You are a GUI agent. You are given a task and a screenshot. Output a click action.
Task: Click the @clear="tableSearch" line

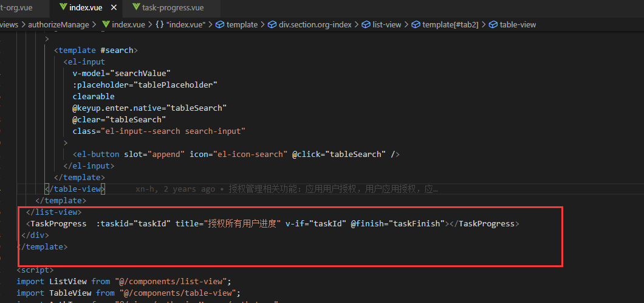(119, 120)
